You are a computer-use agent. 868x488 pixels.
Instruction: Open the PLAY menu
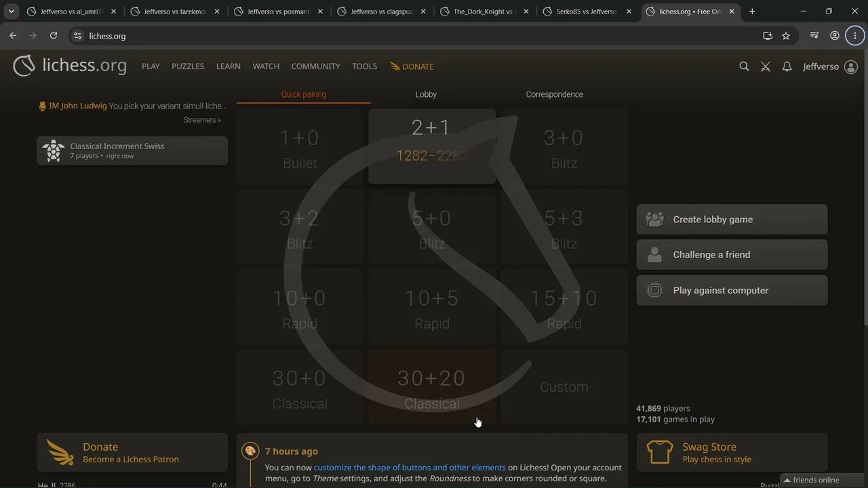[151, 66]
